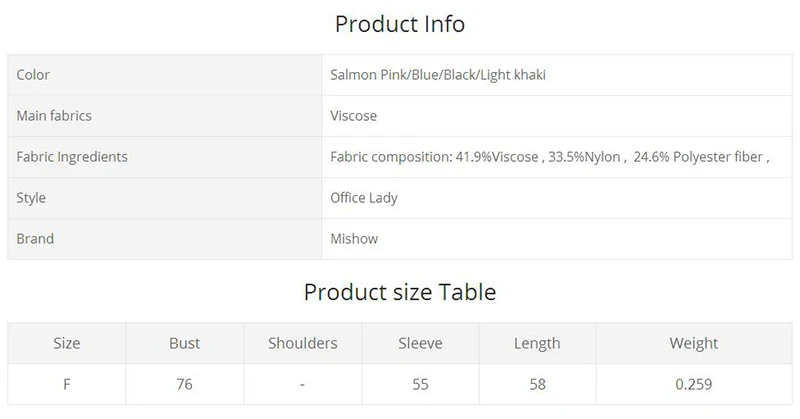Click the Salmon Pink/Blue/Black/Light khaki value
Screen dimensions: 800x419
click(438, 75)
